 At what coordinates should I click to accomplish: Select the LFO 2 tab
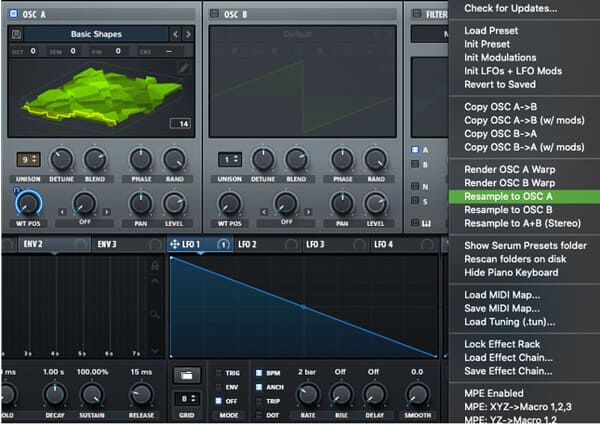[267, 244]
